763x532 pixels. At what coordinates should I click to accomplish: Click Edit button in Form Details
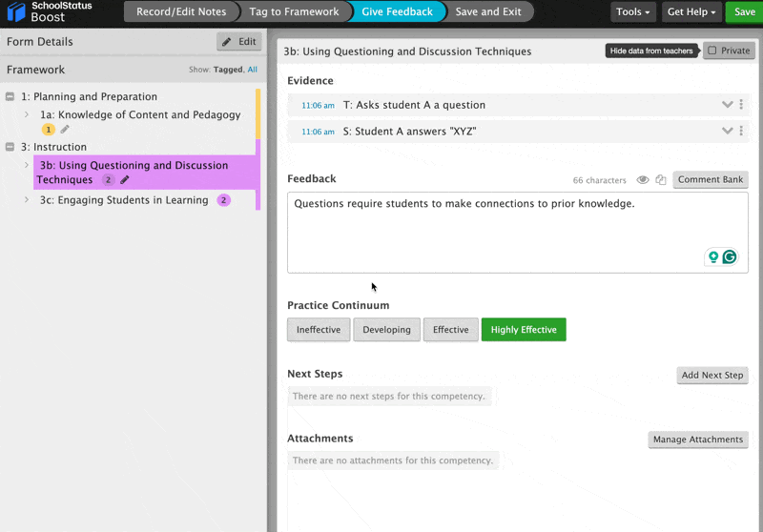239,42
